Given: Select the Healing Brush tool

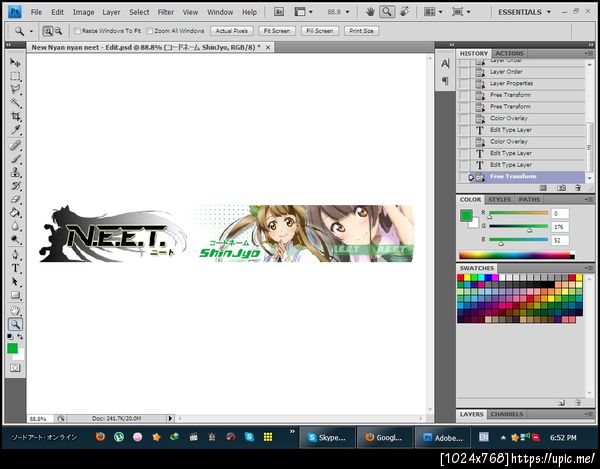Looking at the screenshot, I should coord(15,145).
